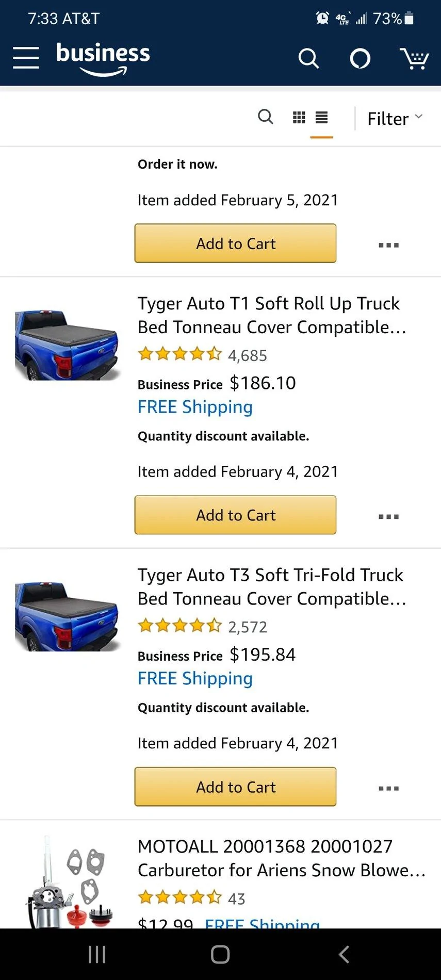Switch to list view layout

(x=321, y=118)
